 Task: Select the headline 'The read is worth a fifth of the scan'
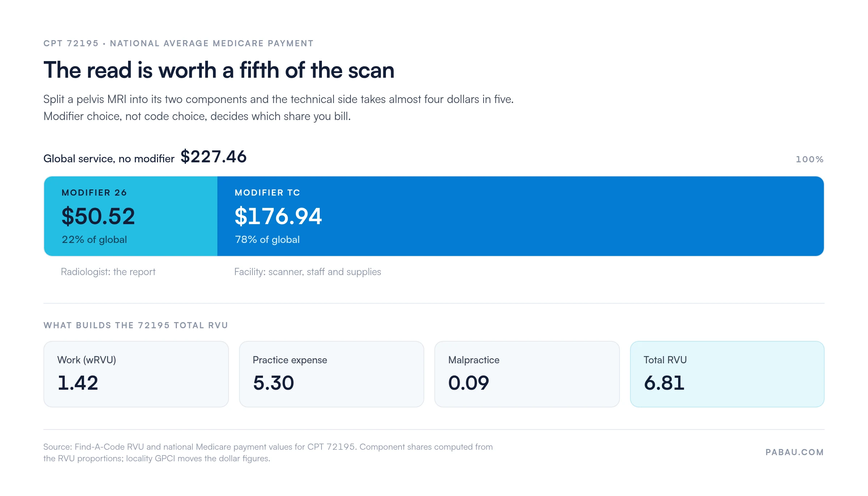click(x=219, y=70)
